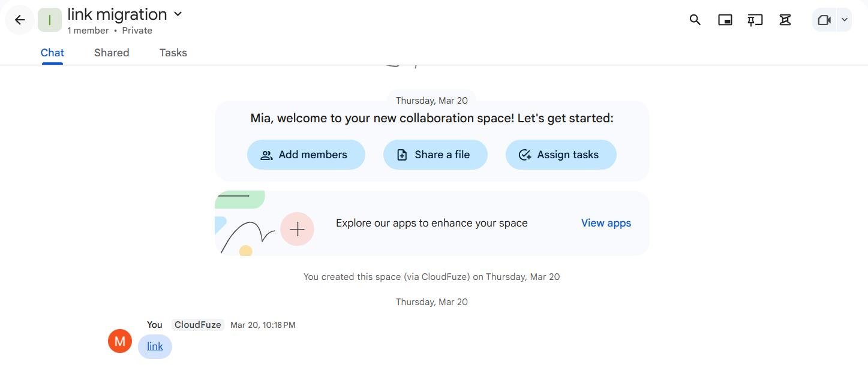The width and height of the screenshot is (868, 365).
Task: Search in this chat space
Action: (695, 20)
